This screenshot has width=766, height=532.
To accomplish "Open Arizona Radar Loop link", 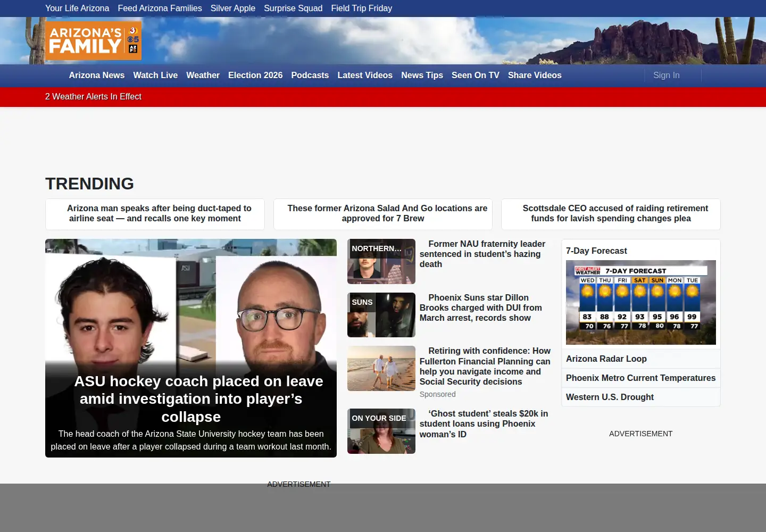I will pyautogui.click(x=606, y=359).
